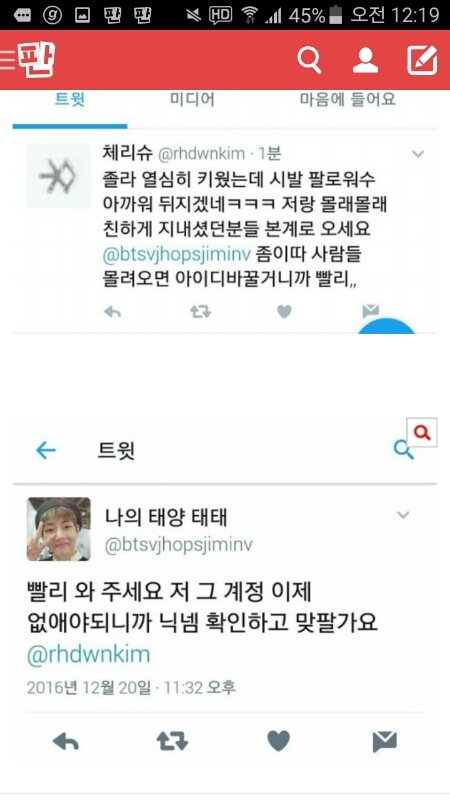Switch to the 미디어 tab
The width and height of the screenshot is (450, 800).
(x=192, y=99)
